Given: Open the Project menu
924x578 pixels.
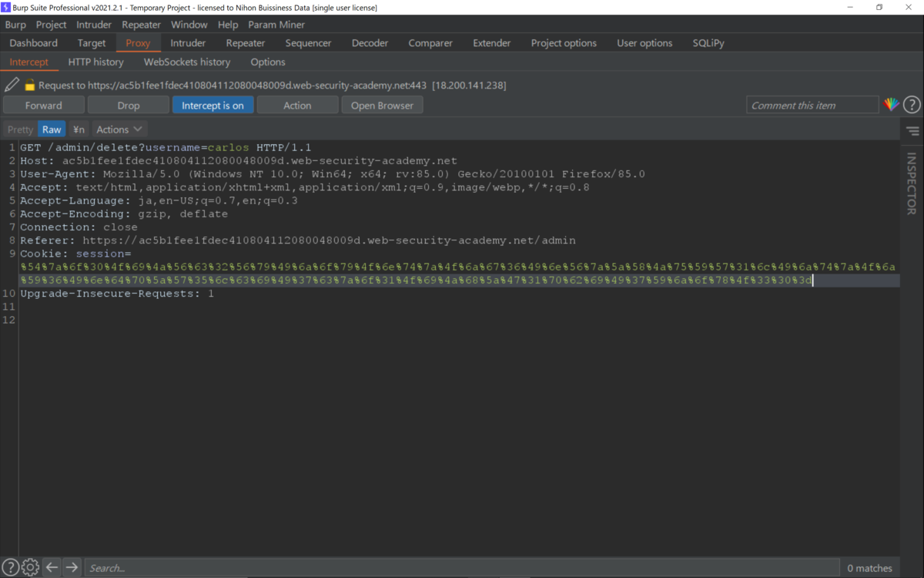Looking at the screenshot, I should click(51, 25).
